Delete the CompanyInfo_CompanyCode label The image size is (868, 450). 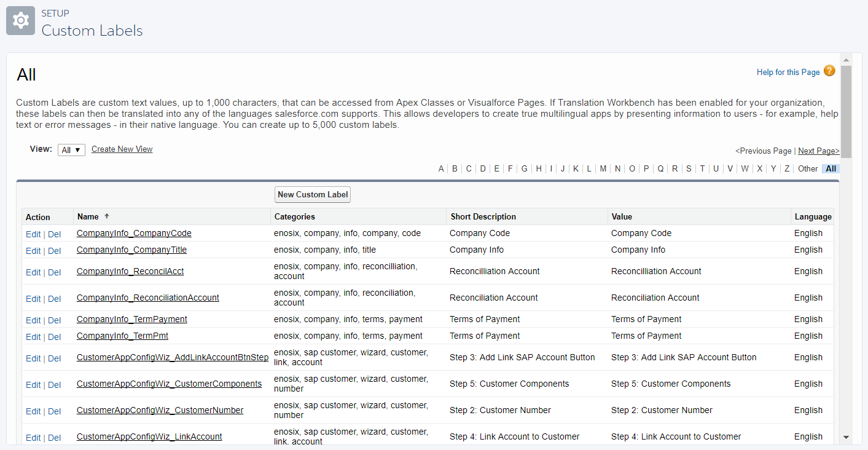click(x=55, y=234)
